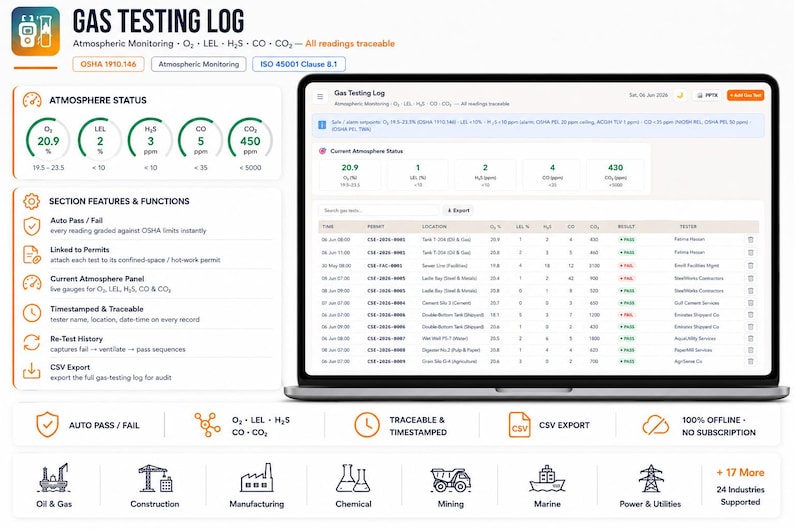Click gauge icon in Atmosphere Status heading
Viewport: 794px width, 529px height.
(x=32, y=100)
